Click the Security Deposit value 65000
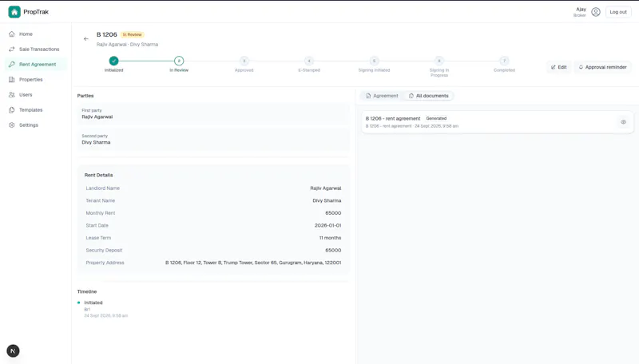The height and width of the screenshot is (364, 639). pos(333,251)
